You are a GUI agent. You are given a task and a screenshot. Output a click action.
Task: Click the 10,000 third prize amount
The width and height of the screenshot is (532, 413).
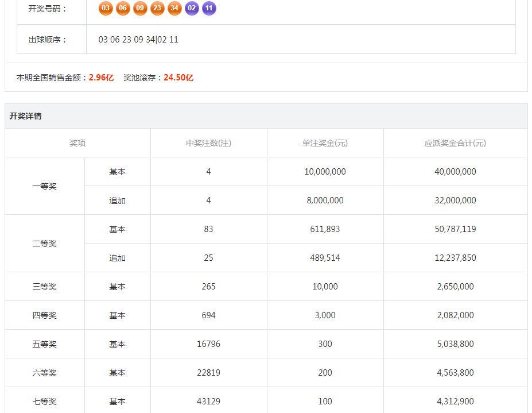click(x=325, y=286)
